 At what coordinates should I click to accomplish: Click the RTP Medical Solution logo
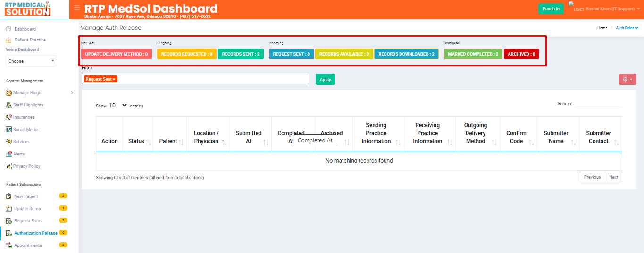tap(27, 9)
